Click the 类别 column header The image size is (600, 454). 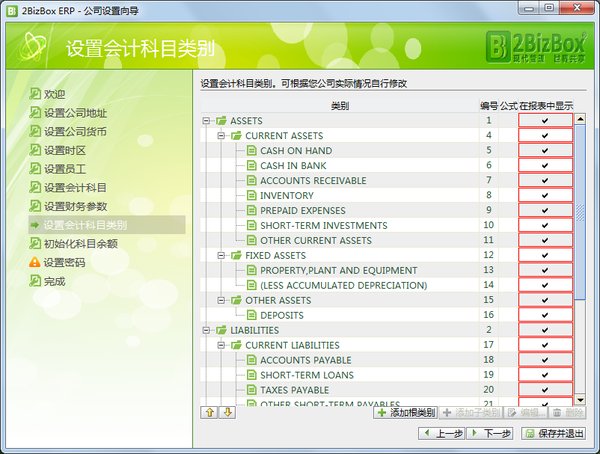[x=340, y=106]
